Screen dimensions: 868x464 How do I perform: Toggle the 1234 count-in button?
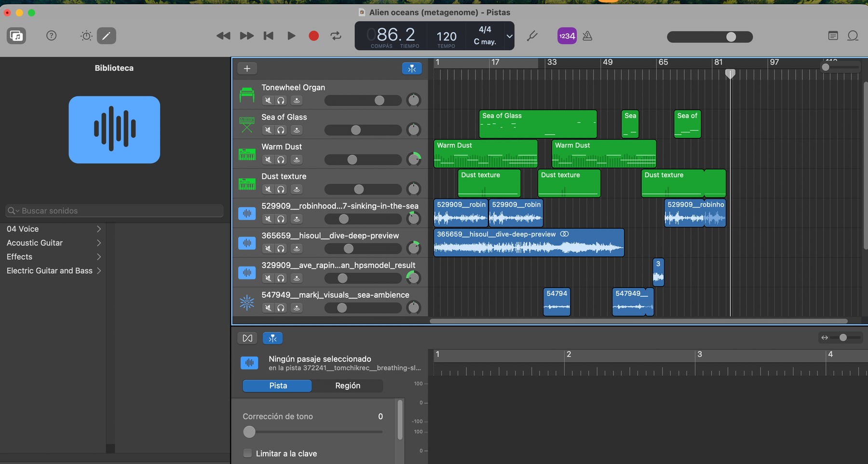tap(567, 36)
